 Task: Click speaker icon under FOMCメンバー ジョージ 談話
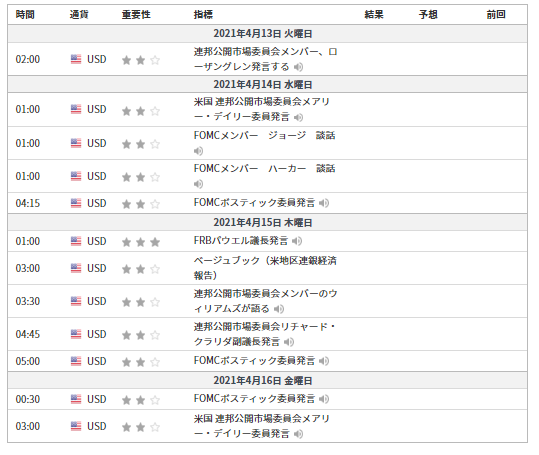[x=198, y=151]
